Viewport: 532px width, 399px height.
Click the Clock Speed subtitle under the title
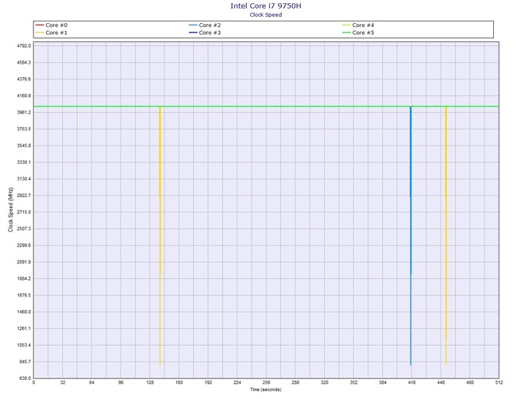(266, 14)
